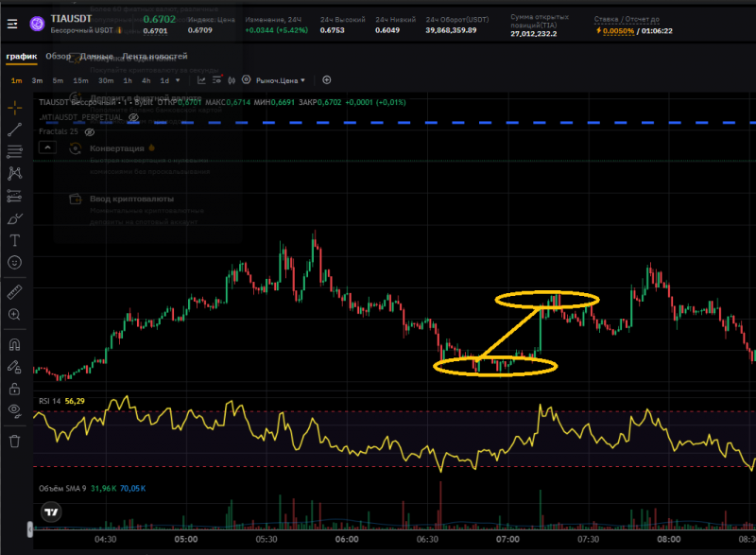Click the TIA coin logo icon

37,23
